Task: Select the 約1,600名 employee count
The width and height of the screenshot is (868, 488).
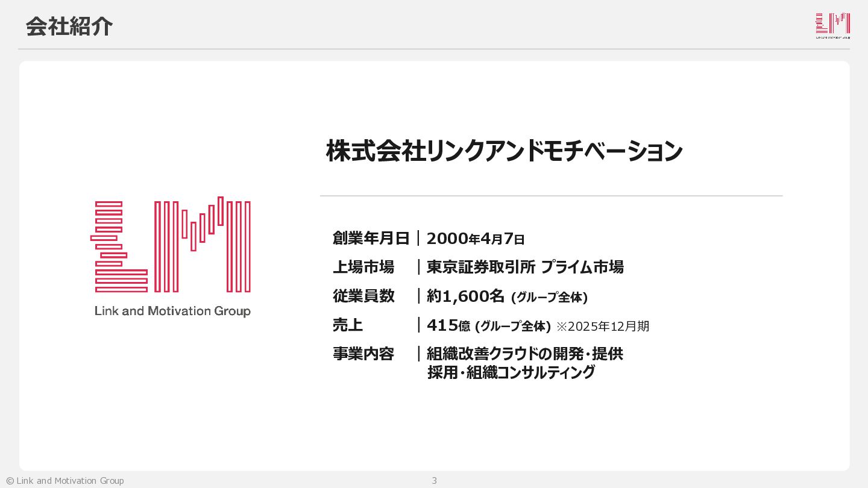Action: point(465,296)
